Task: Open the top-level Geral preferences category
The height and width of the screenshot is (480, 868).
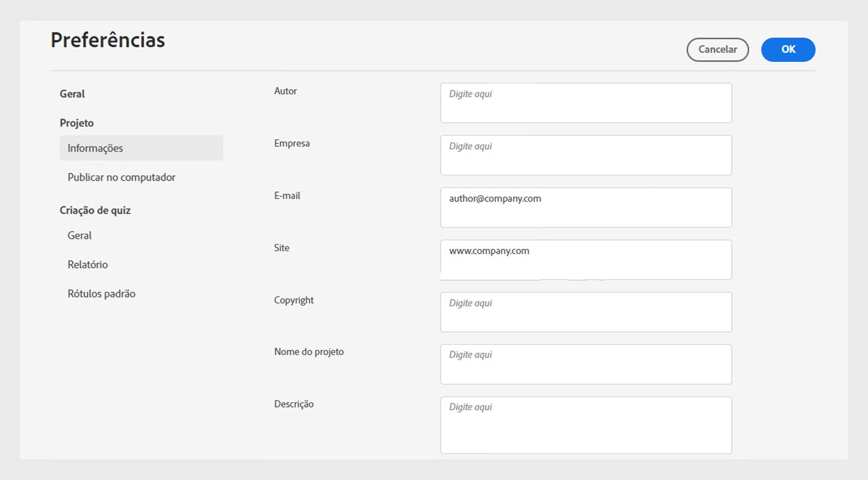Action: pyautogui.click(x=72, y=94)
